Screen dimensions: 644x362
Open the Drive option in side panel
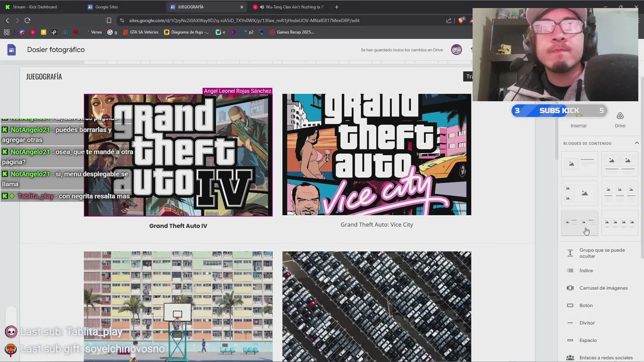(x=620, y=121)
